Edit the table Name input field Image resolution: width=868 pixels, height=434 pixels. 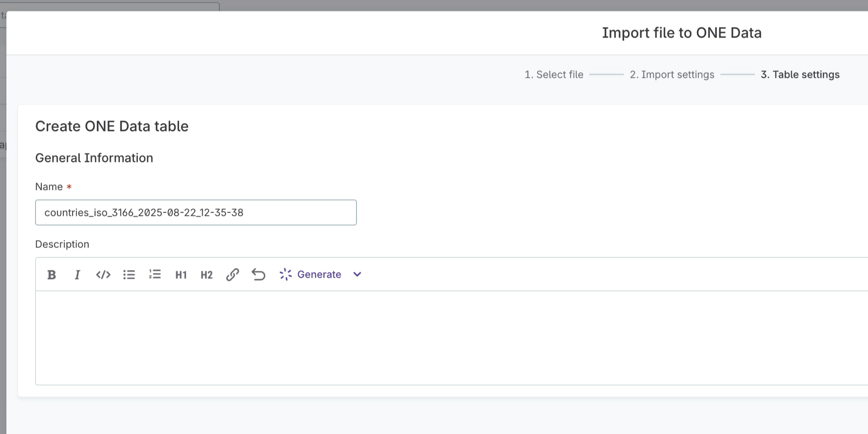coord(196,212)
